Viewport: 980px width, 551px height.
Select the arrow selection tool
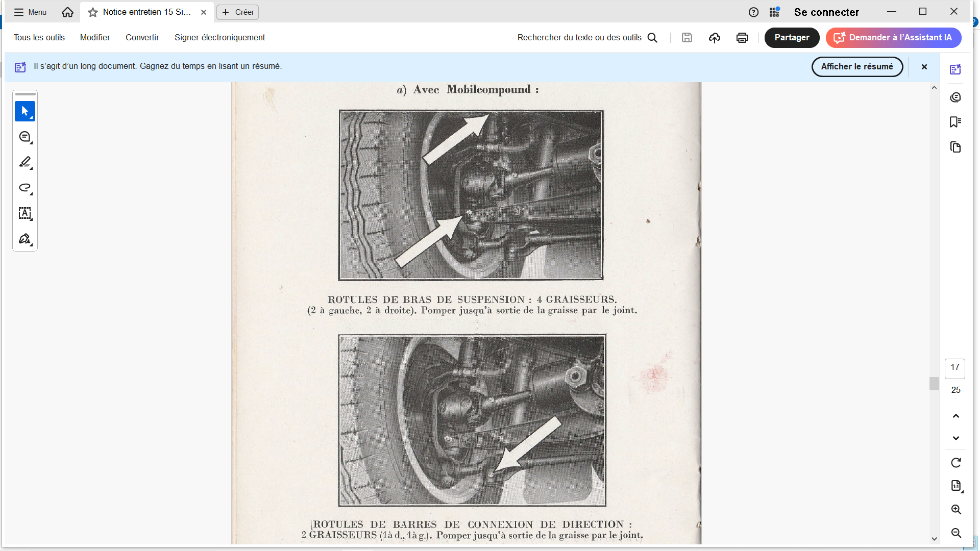pyautogui.click(x=24, y=111)
